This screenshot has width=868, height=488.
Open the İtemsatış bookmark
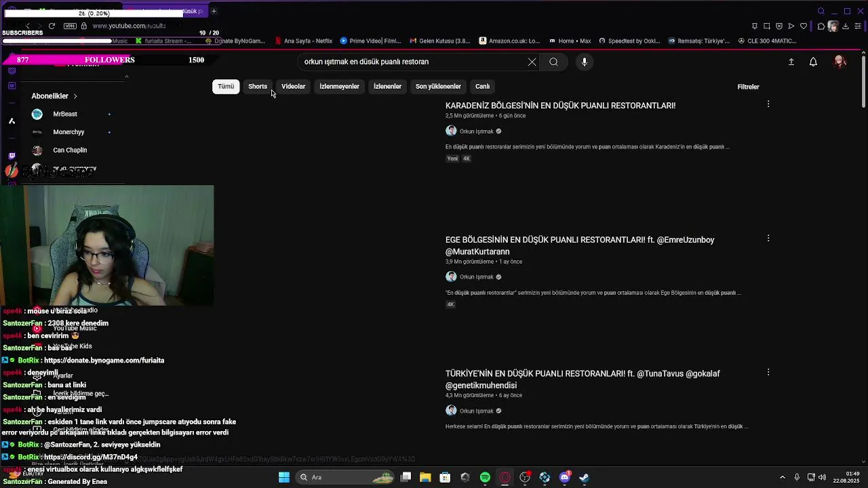pyautogui.click(x=698, y=41)
